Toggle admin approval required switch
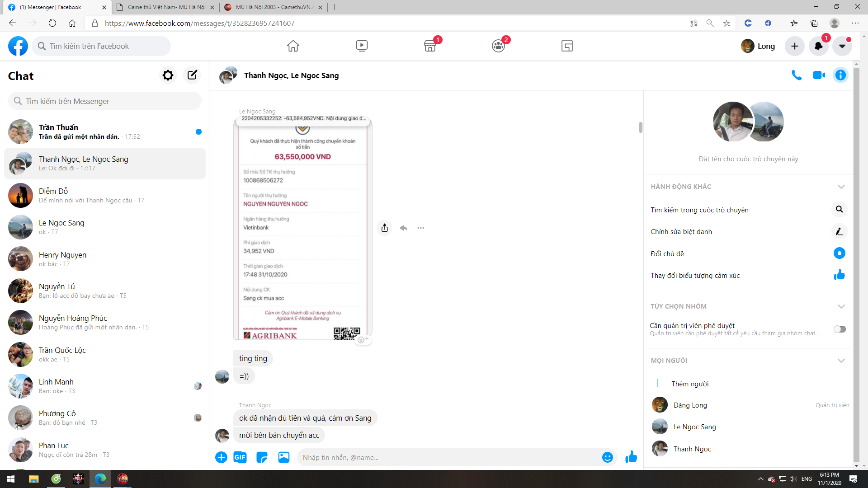Image resolution: width=868 pixels, height=488 pixels. [840, 329]
